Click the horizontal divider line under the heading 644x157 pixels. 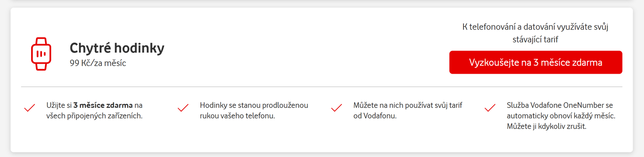[x=321, y=87]
